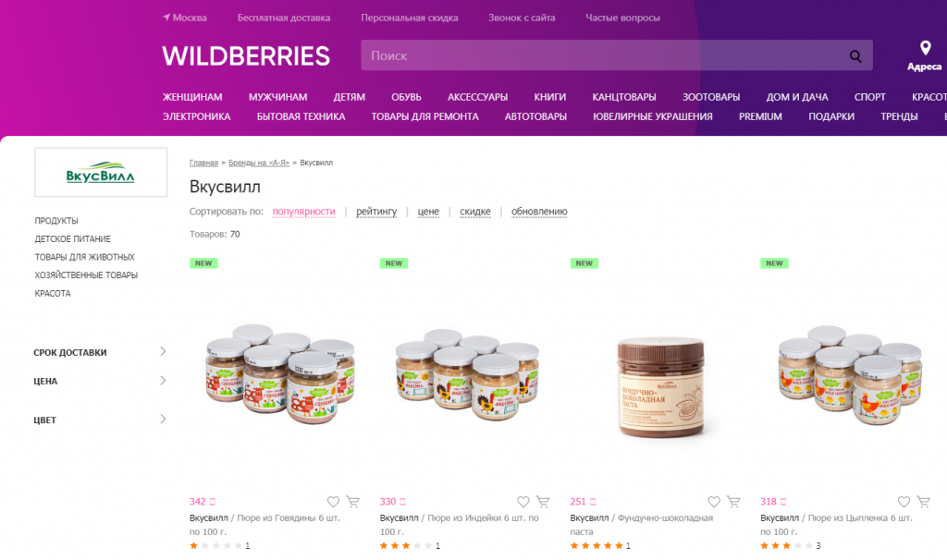Add Фундучно-шоколадная паста to cart
Image resolution: width=947 pixels, height=560 pixels.
click(733, 502)
